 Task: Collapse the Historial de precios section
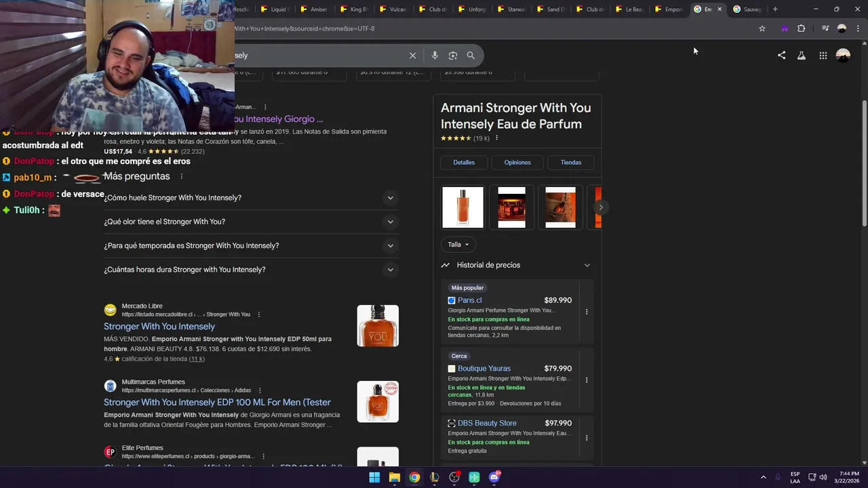pos(587,265)
